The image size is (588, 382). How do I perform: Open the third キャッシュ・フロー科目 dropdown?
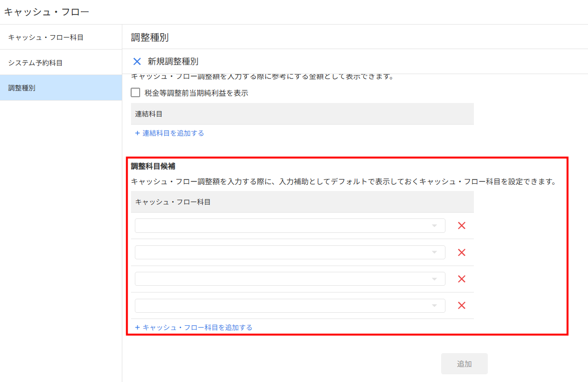pos(289,279)
